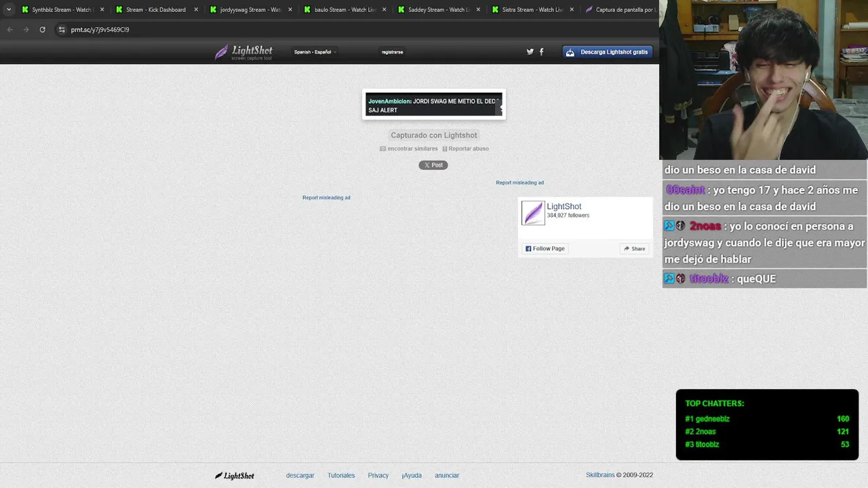Open the descargar footer link
The height and width of the screenshot is (488, 868).
(300, 475)
